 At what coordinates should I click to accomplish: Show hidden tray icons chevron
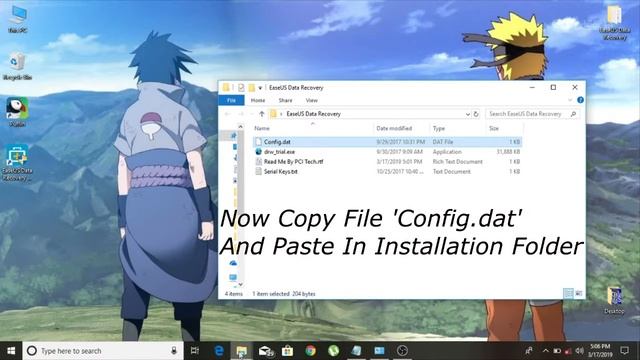[546, 351]
